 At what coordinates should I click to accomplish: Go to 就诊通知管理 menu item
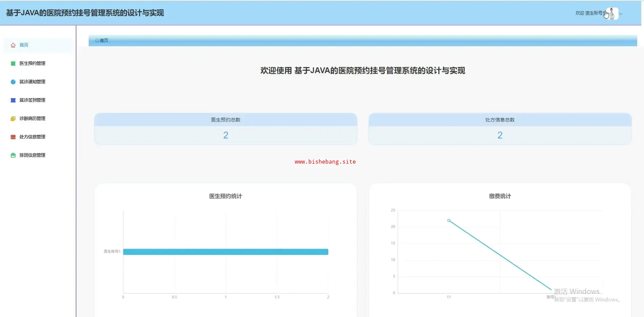pos(32,82)
